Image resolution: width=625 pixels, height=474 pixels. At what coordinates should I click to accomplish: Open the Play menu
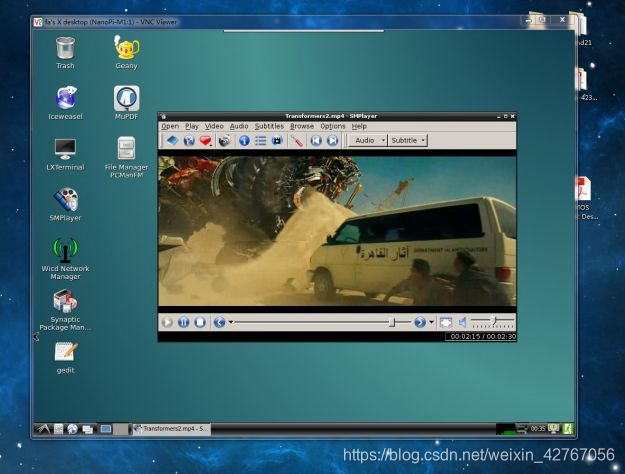coord(192,126)
